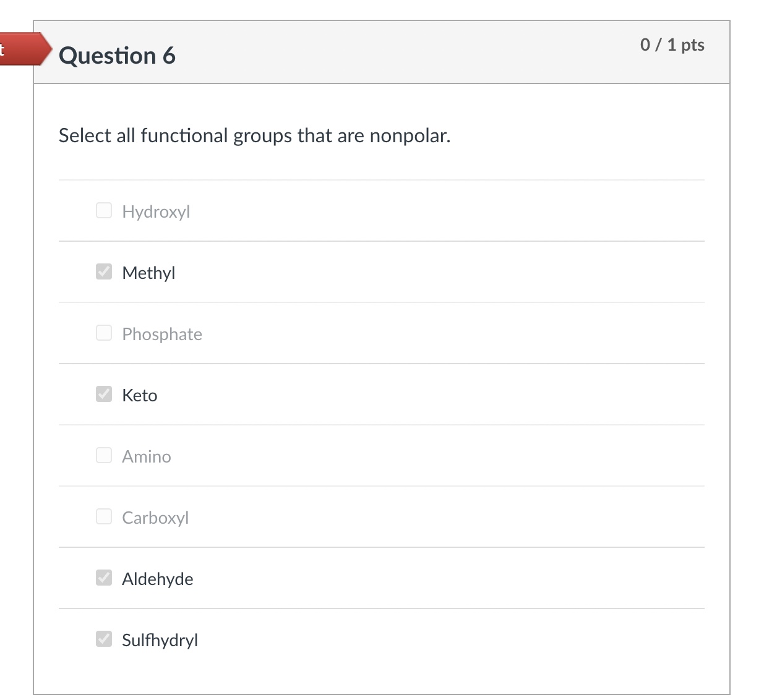
Task: Check the Phosphate checkbox
Action: 103,333
